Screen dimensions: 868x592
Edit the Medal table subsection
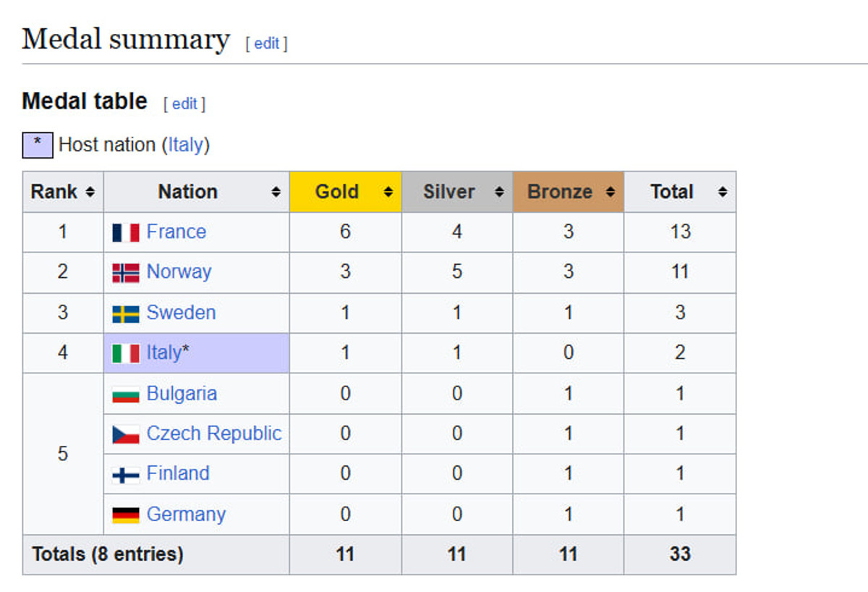point(184,103)
